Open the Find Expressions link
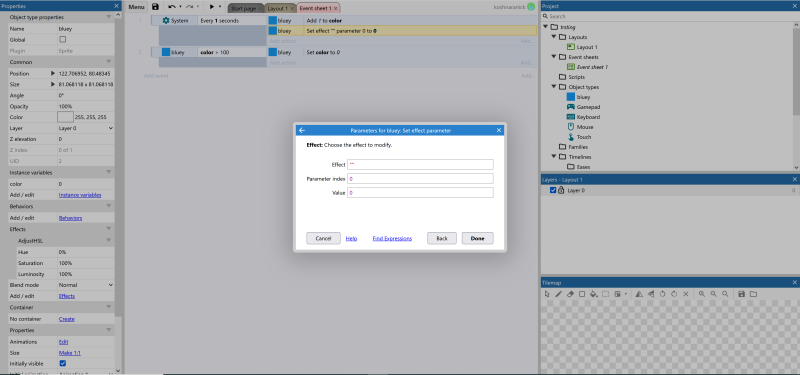 coord(392,238)
